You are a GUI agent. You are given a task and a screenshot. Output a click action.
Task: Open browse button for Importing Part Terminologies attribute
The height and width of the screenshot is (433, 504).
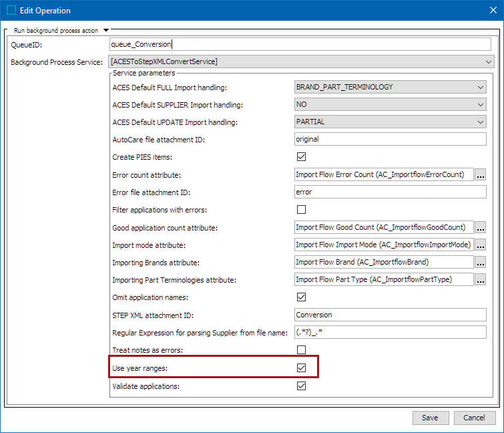pyautogui.click(x=480, y=279)
